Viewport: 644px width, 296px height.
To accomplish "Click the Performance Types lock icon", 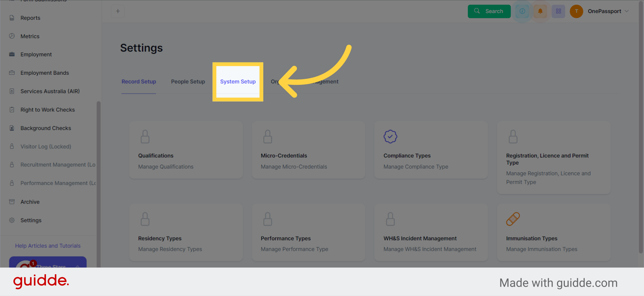I will [268, 219].
